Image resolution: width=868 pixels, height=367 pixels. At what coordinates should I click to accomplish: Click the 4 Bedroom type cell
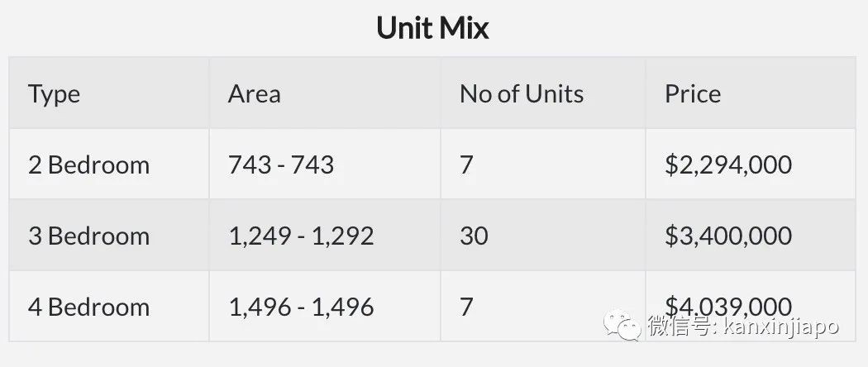(x=89, y=307)
